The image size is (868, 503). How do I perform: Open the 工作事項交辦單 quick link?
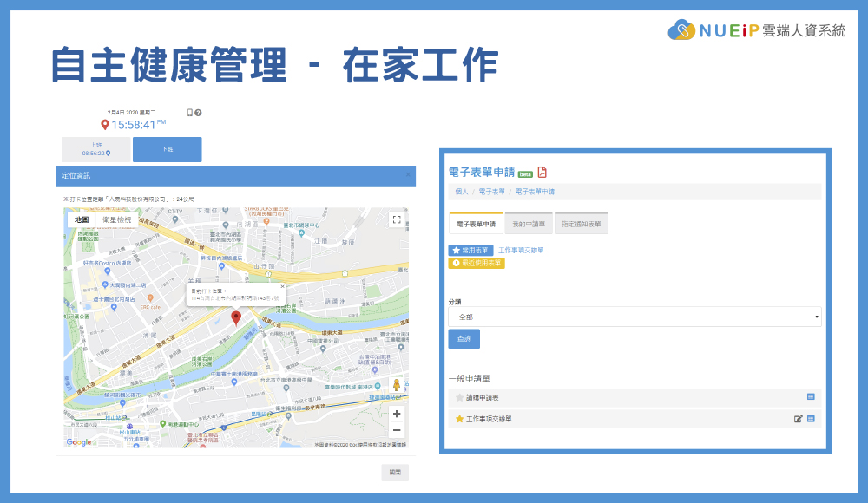click(521, 250)
